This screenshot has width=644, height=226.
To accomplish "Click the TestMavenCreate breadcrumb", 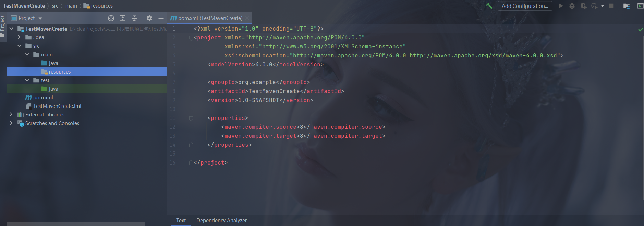I will pyautogui.click(x=24, y=6).
